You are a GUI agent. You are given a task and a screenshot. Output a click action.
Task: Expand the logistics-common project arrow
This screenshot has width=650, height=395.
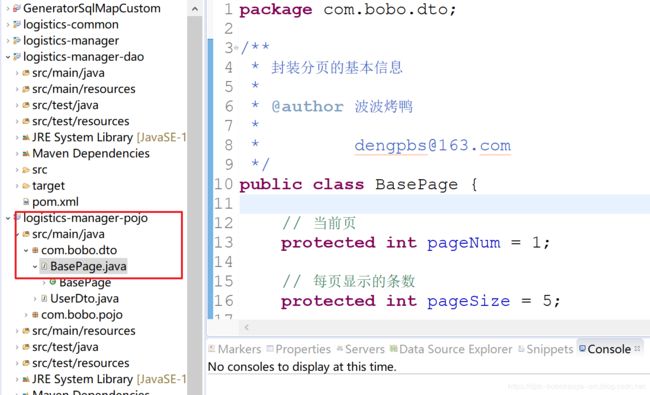coord(8,25)
